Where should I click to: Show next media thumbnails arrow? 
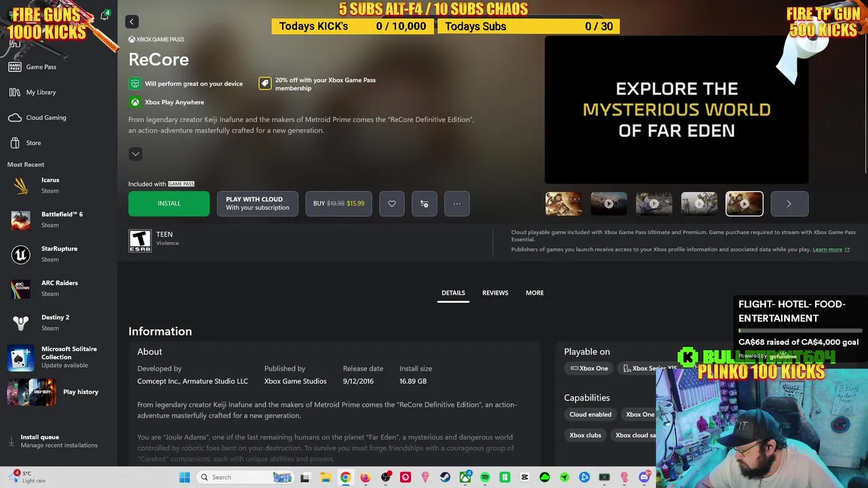coord(789,203)
